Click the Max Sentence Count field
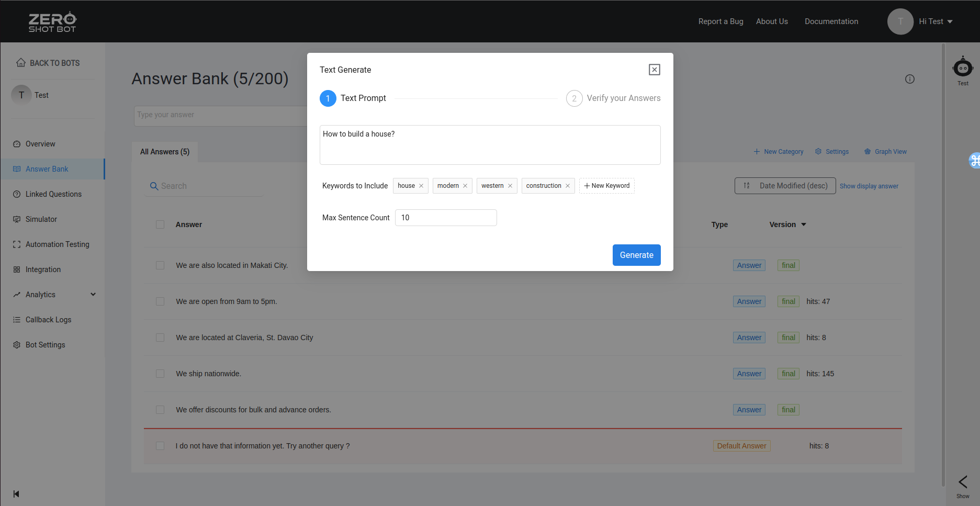 click(445, 218)
